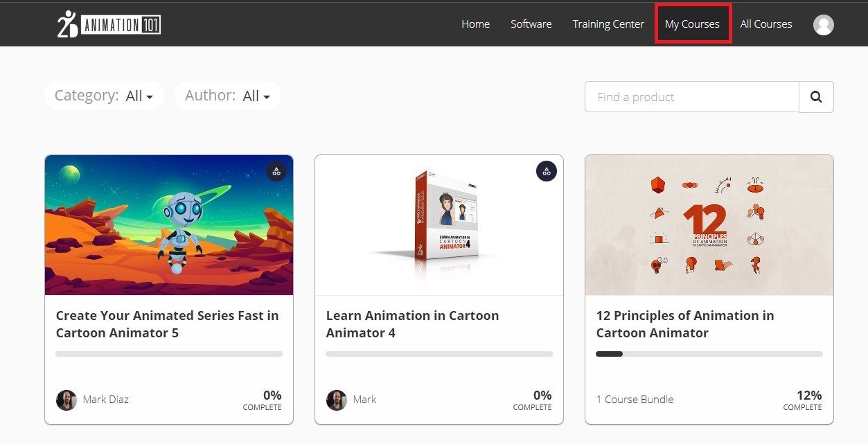Click progress bar of 12 Principles course
Viewport: 868px width, 444px height.
pyautogui.click(x=709, y=354)
